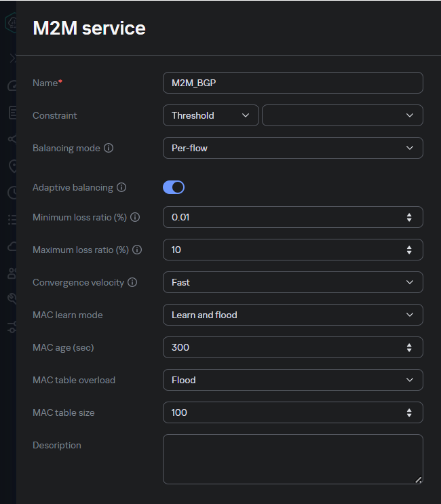The height and width of the screenshot is (504, 441).
Task: Click the info icon next to Balancing mode
Action: 109,148
